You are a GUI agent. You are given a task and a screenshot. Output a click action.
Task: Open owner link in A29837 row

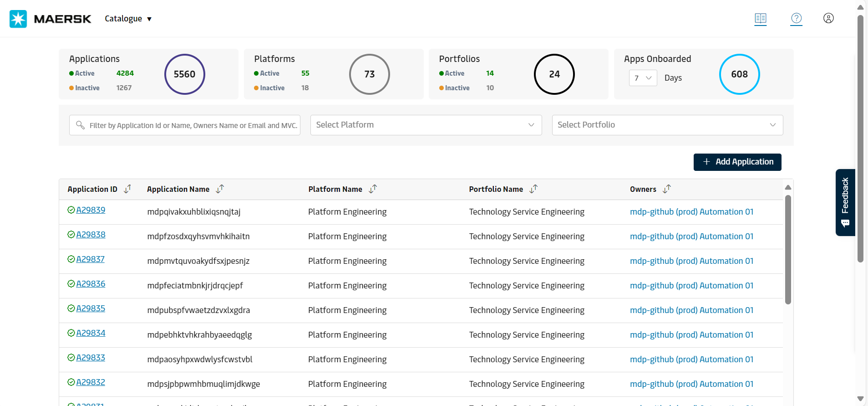pyautogui.click(x=691, y=261)
